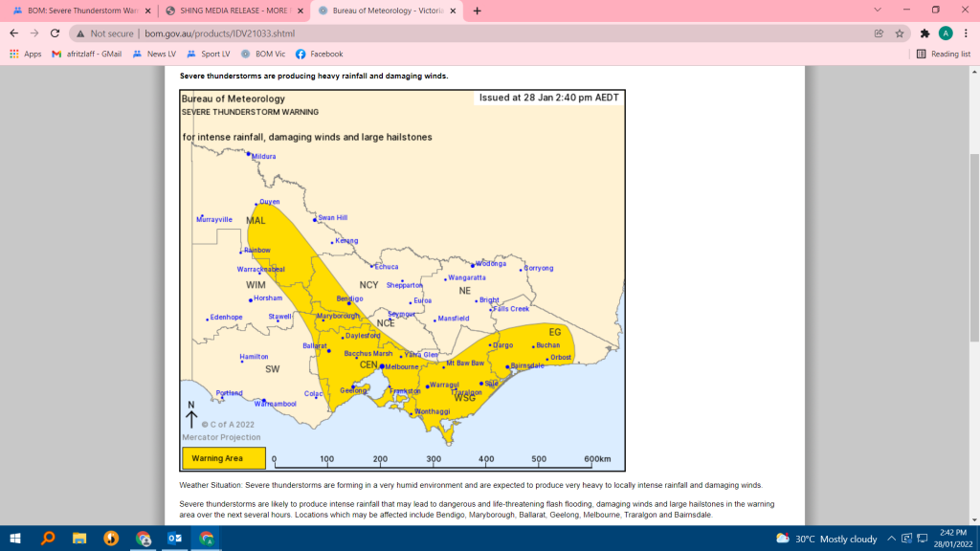Click Warrnambool label on the map
The height and width of the screenshot is (551, 980).
(x=275, y=405)
